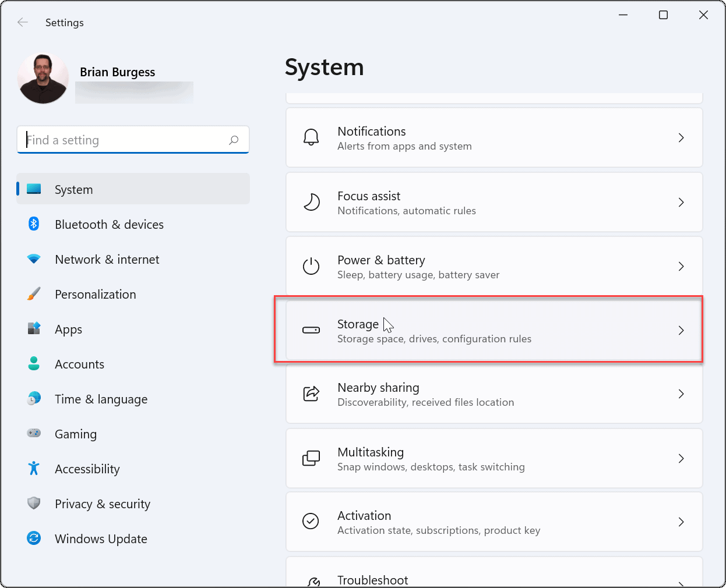
Task: Open Multitasking via its chevron
Action: click(x=681, y=458)
